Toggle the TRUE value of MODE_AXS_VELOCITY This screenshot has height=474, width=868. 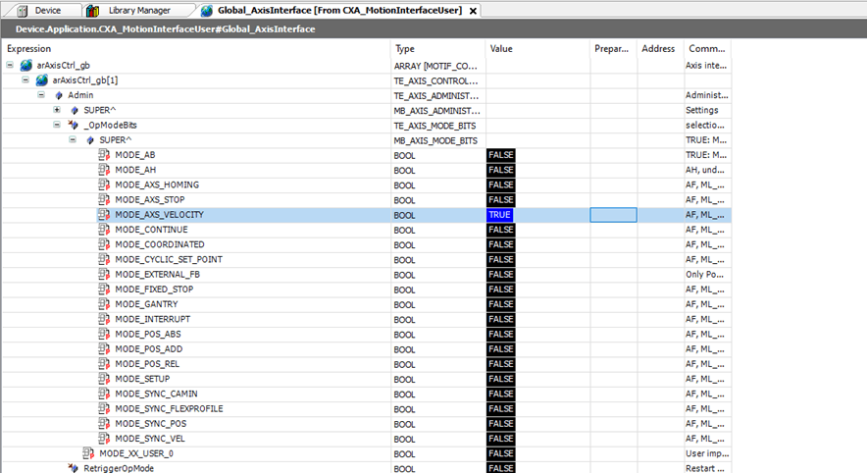(x=499, y=215)
